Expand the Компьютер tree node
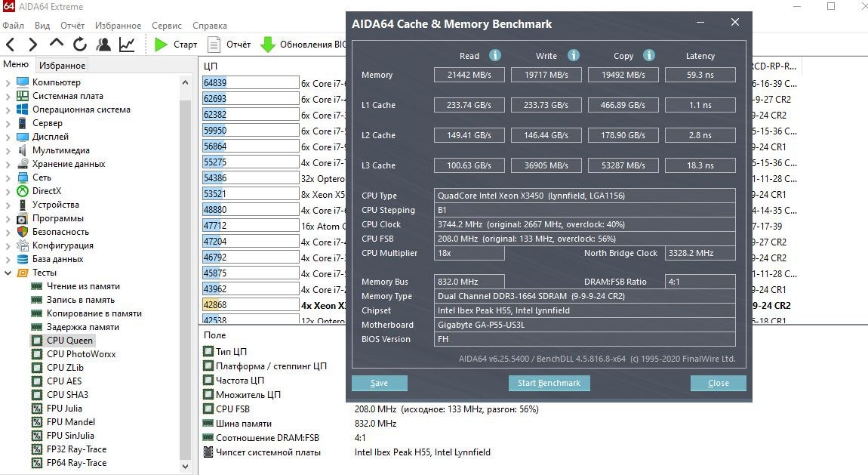Image resolution: width=868 pixels, height=475 pixels. [8, 82]
